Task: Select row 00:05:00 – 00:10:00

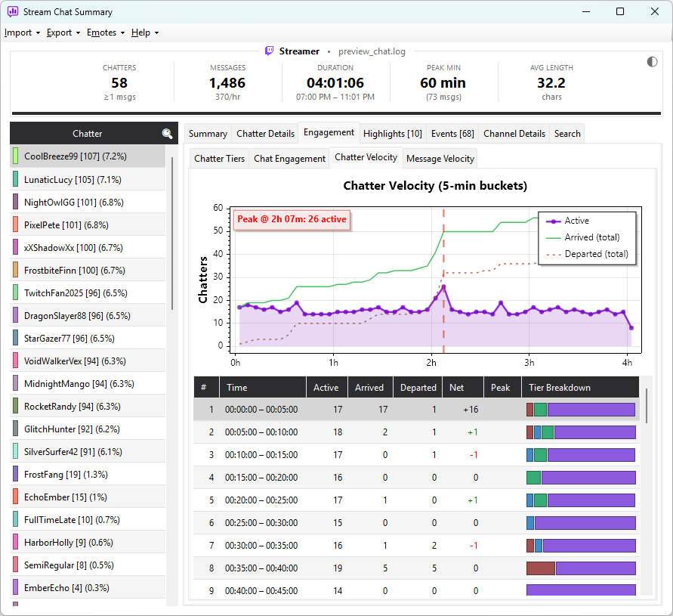Action: tap(416, 432)
